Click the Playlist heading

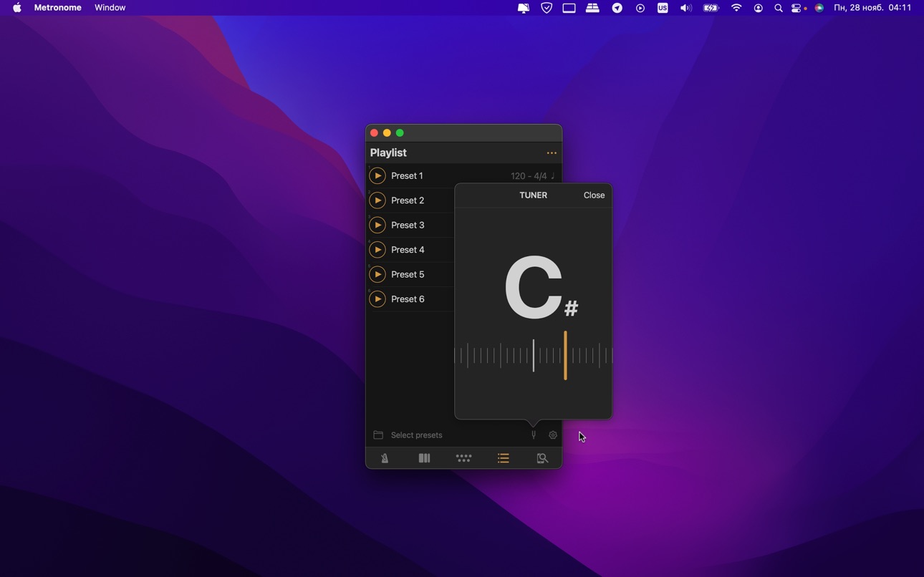click(x=388, y=153)
